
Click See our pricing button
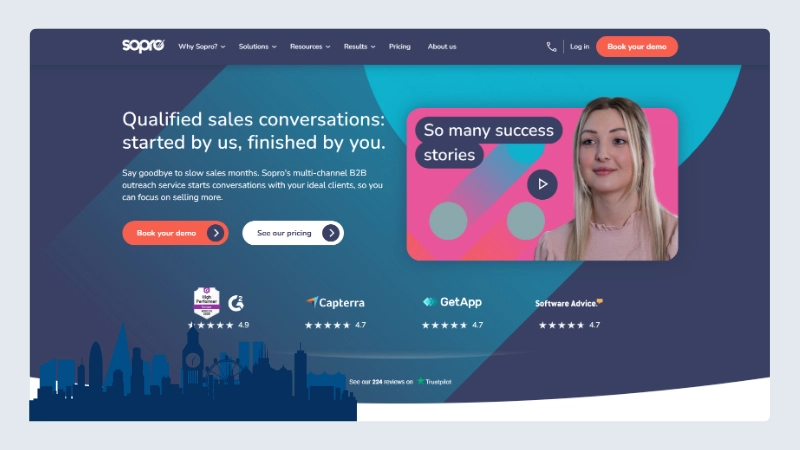pyautogui.click(x=293, y=233)
